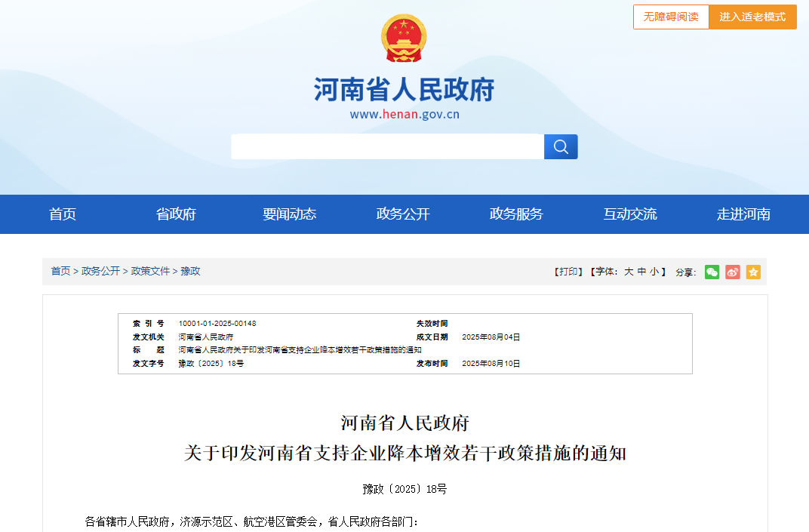The width and height of the screenshot is (809, 532).
Task: Select 走进河南 in the navigation bar
Action: (743, 214)
